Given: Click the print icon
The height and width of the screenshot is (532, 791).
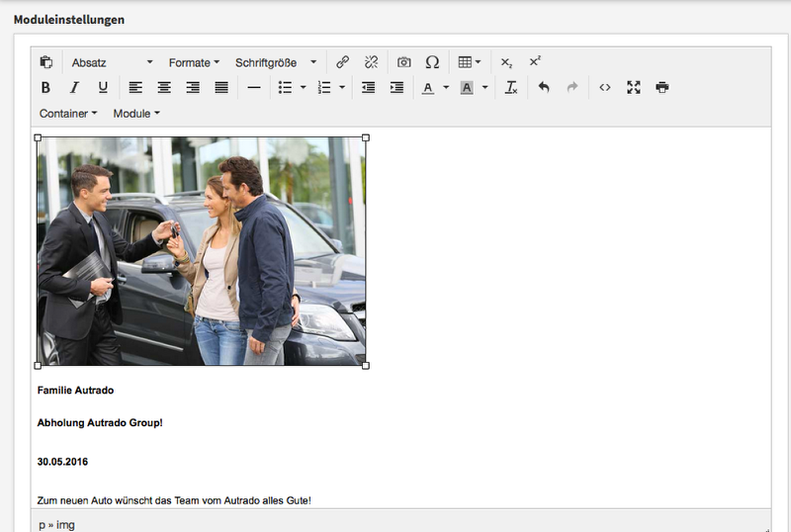Looking at the screenshot, I should [662, 88].
